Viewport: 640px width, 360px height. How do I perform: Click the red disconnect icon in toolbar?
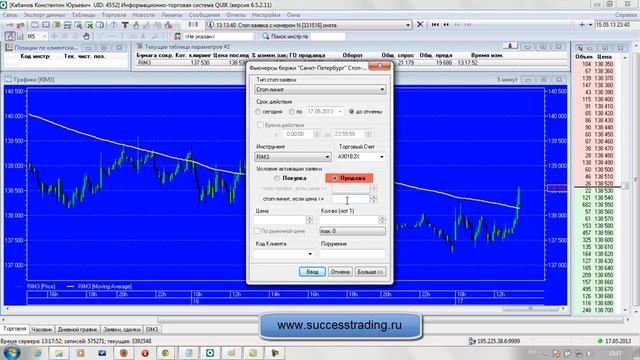pyautogui.click(x=19, y=25)
